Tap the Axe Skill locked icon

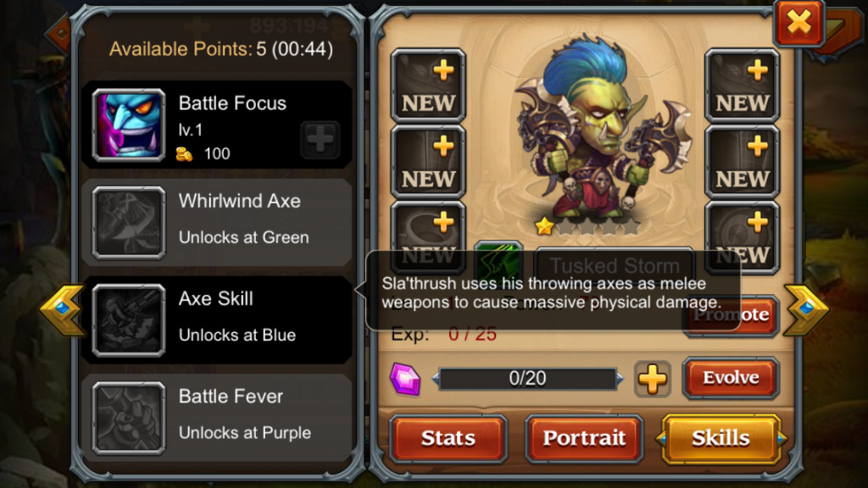[x=129, y=320]
